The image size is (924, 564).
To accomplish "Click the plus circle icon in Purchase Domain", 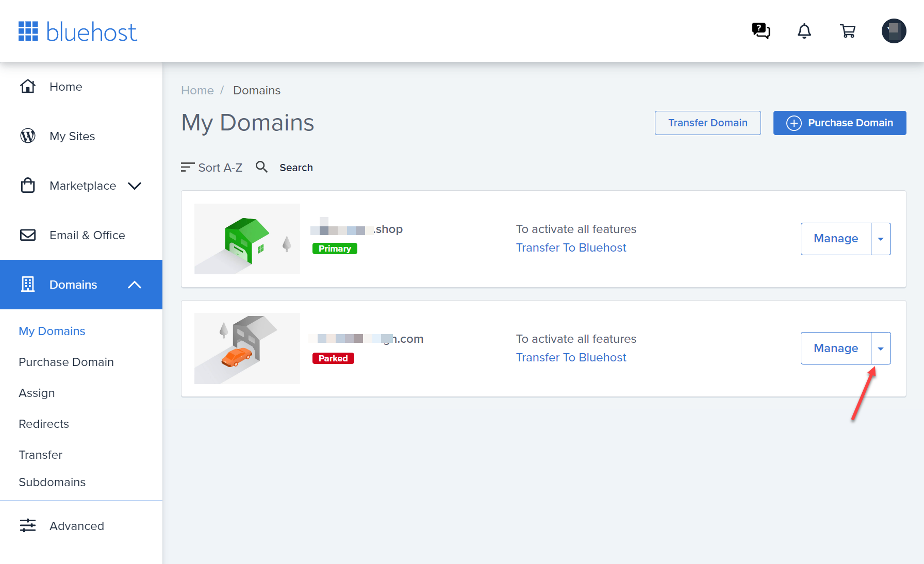I will (x=794, y=123).
